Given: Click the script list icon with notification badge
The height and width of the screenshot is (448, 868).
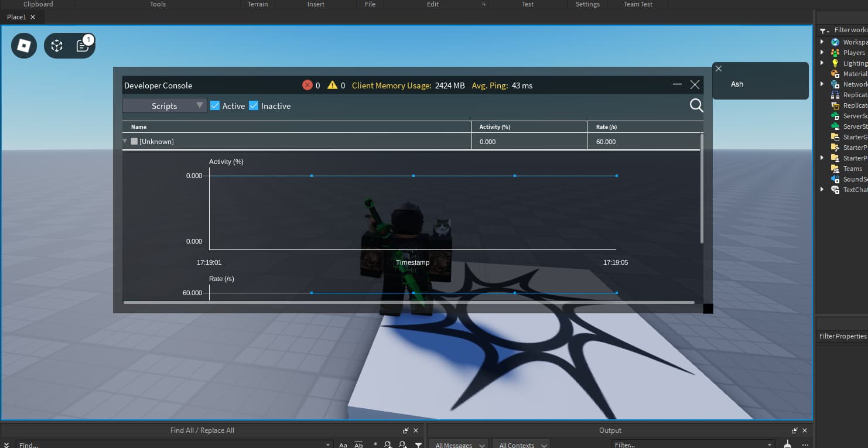Looking at the screenshot, I should (82, 45).
